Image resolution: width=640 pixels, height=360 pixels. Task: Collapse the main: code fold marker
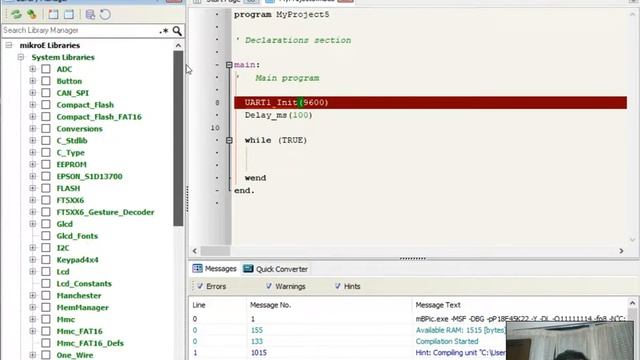(x=229, y=65)
